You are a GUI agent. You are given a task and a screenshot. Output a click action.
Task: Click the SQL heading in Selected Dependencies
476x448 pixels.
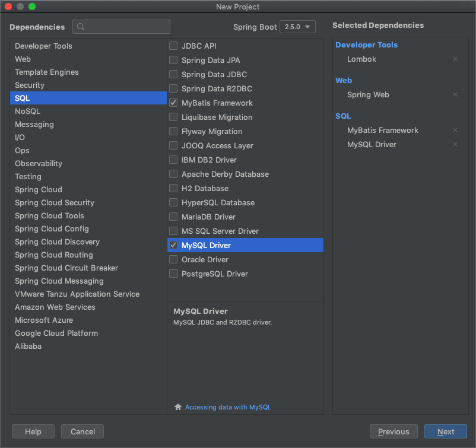tap(343, 116)
